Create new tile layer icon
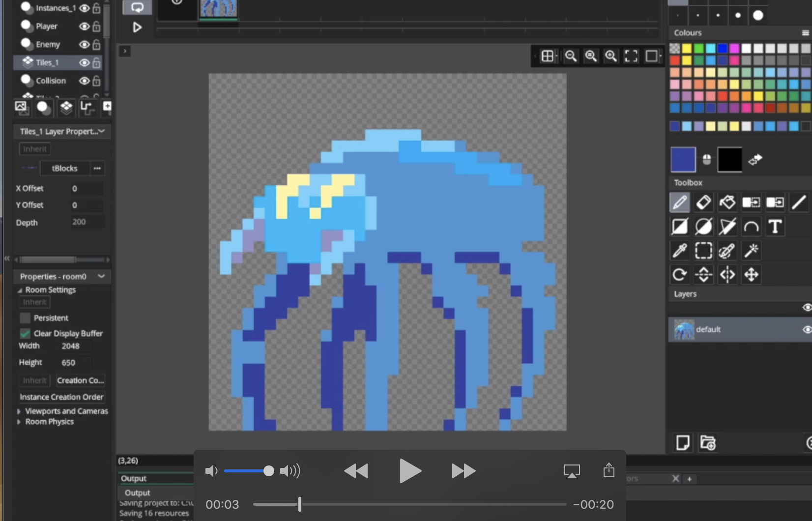The height and width of the screenshot is (521, 812). coord(66,107)
